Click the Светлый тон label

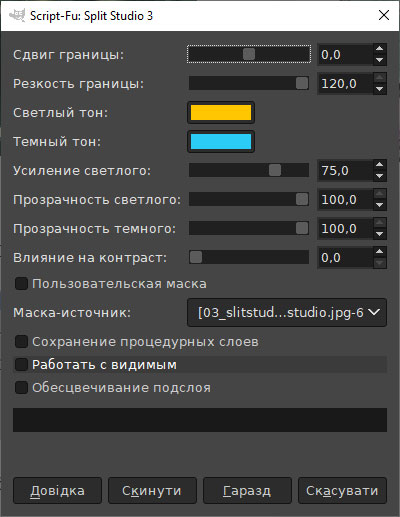pyautogui.click(x=61, y=113)
